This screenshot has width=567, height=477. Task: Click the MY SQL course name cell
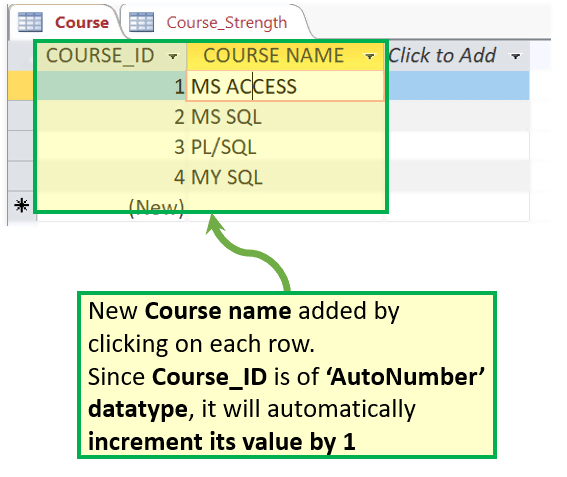point(286,177)
